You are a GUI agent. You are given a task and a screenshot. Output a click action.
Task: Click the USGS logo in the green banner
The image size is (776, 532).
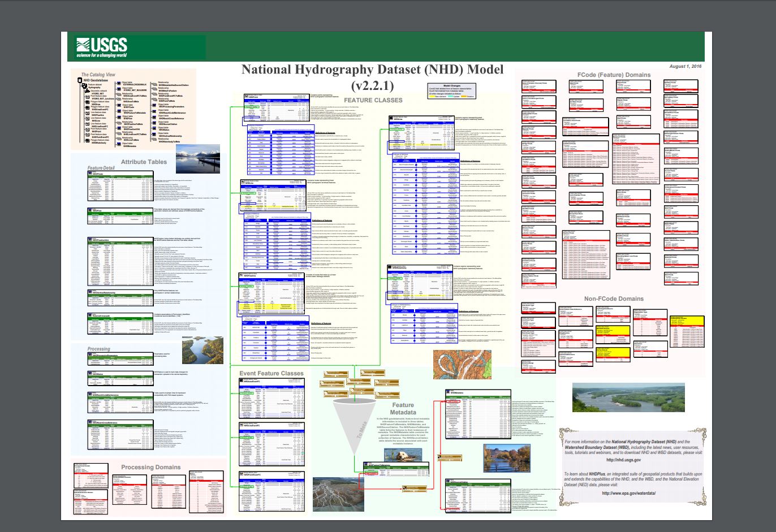tap(102, 46)
